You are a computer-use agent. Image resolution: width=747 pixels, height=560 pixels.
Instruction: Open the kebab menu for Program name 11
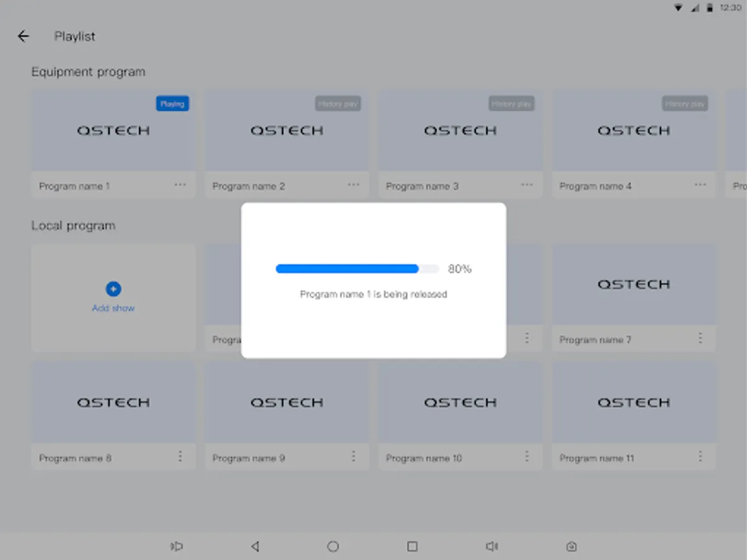[x=700, y=456]
